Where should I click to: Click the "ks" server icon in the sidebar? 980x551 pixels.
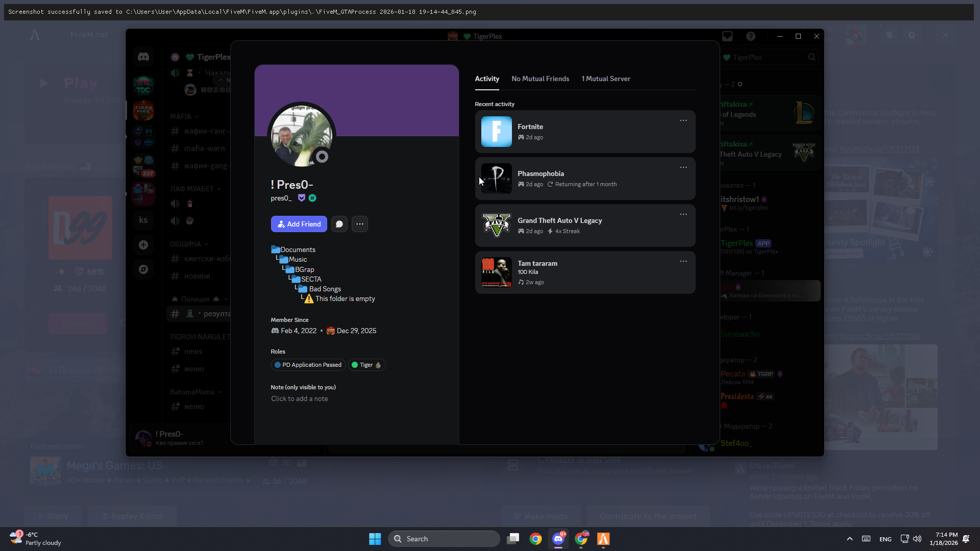[x=143, y=220]
